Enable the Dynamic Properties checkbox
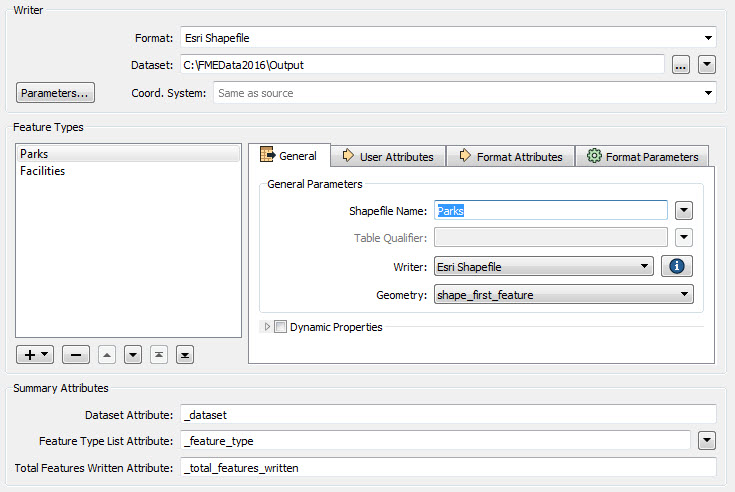Image resolution: width=735 pixels, height=492 pixels. click(x=280, y=327)
